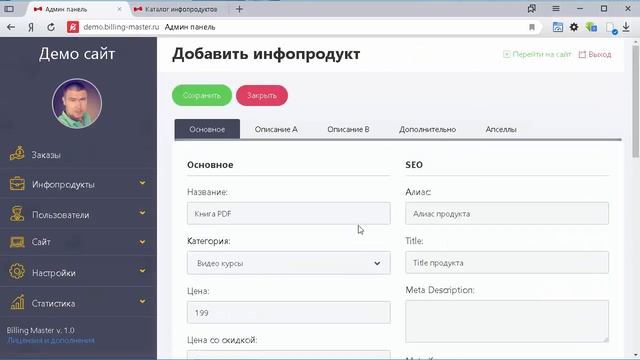Click the admin profile avatar

77,103
